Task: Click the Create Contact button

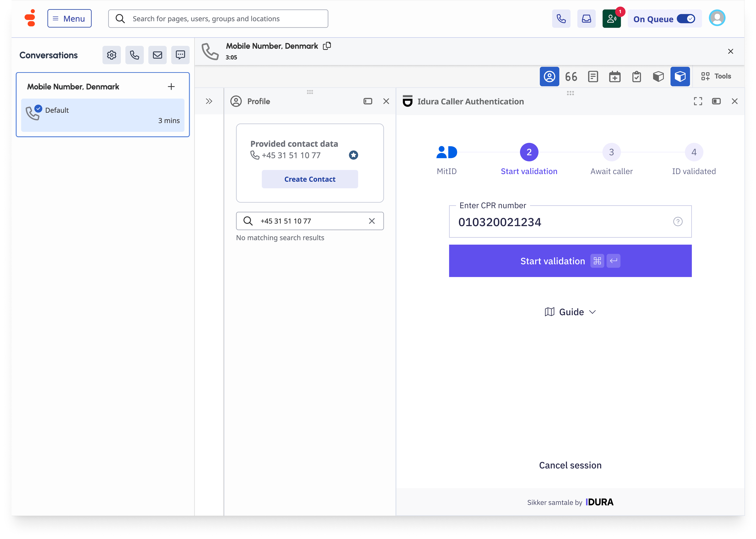Action: (x=310, y=179)
